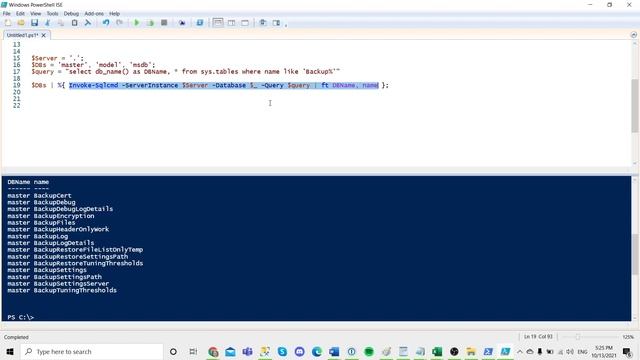
Task: Open New Remote PowerShell Tab icon
Action: [x=182, y=23]
